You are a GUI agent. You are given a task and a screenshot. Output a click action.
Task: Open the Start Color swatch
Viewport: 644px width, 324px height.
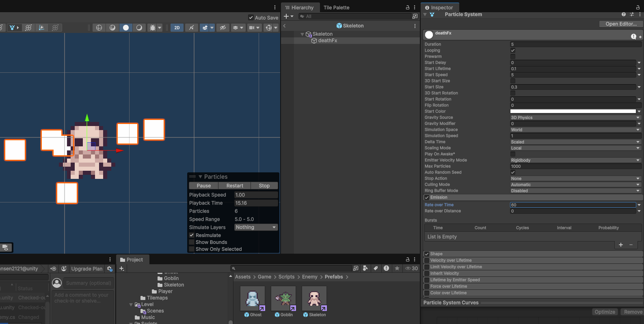click(573, 111)
